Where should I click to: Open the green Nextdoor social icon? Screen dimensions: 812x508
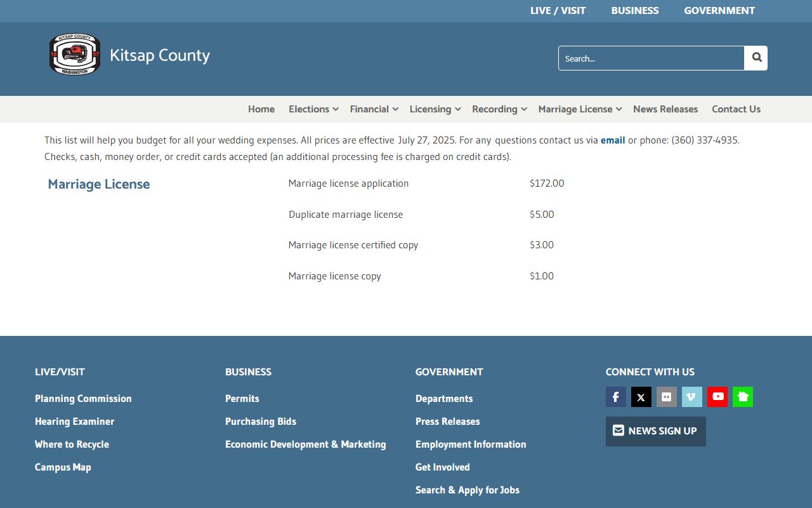tap(743, 397)
